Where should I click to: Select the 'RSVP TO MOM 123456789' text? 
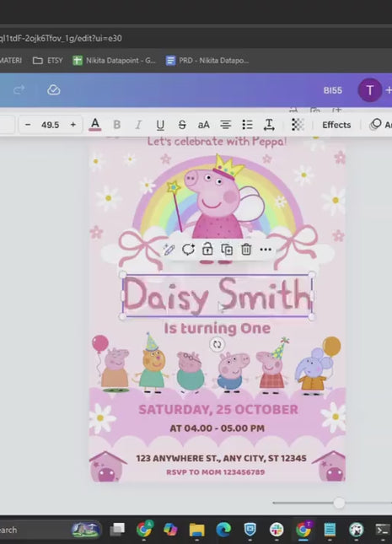216,472
